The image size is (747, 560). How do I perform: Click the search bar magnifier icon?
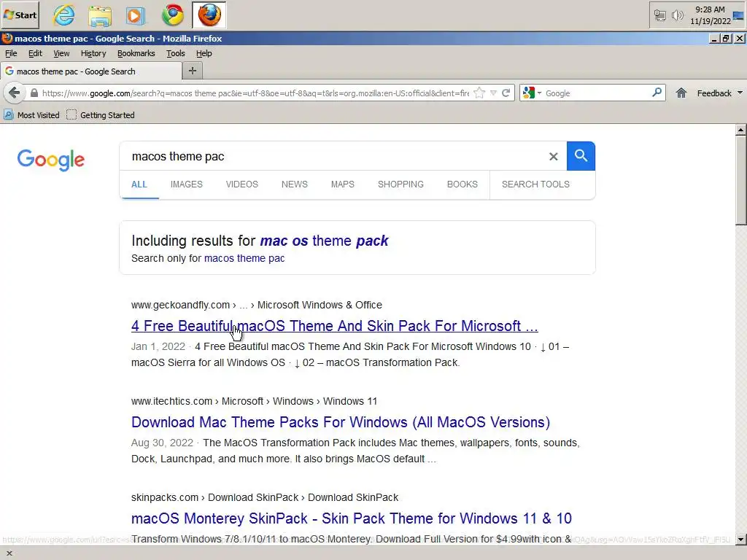657,93
